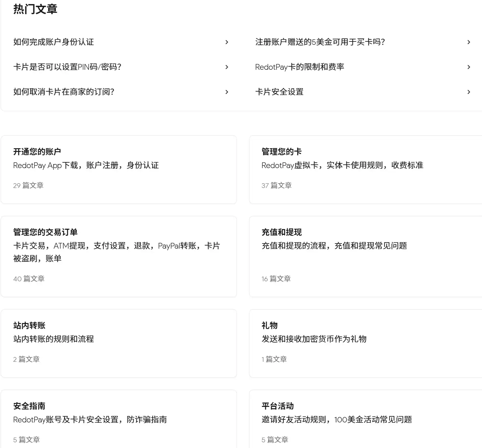The width and height of the screenshot is (482, 448).
Task: Expand the chevron beside 如何取消卡片在商家的订阅?
Action: (227, 92)
